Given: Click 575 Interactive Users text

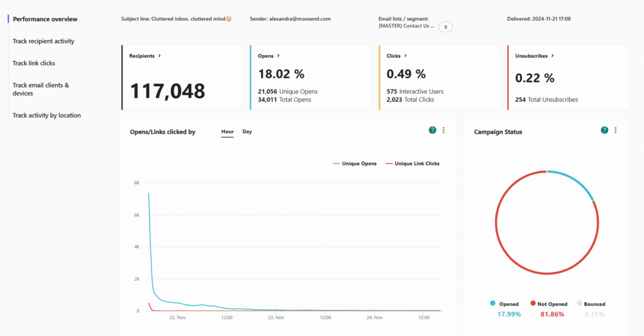Looking at the screenshot, I should [415, 92].
